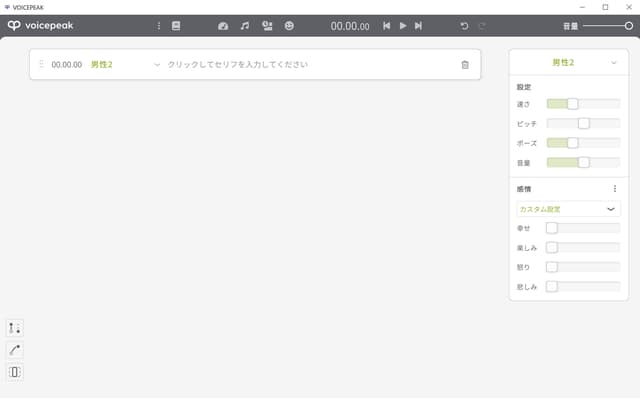Screen dimensions: 640x398
Task: Skip to next line button
Action: [418, 26]
